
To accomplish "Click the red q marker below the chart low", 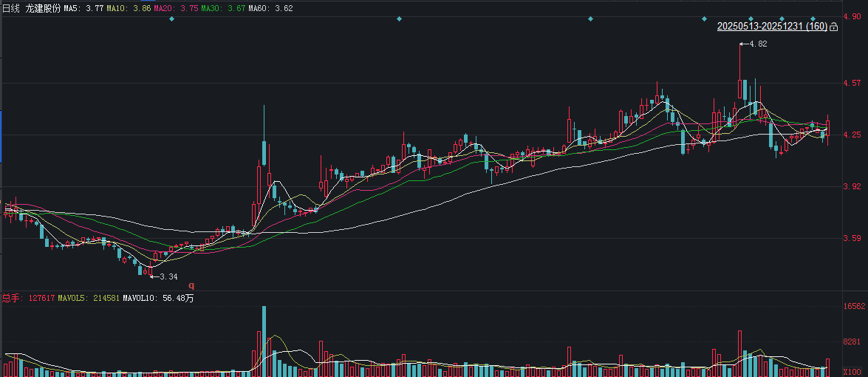I will point(192,286).
